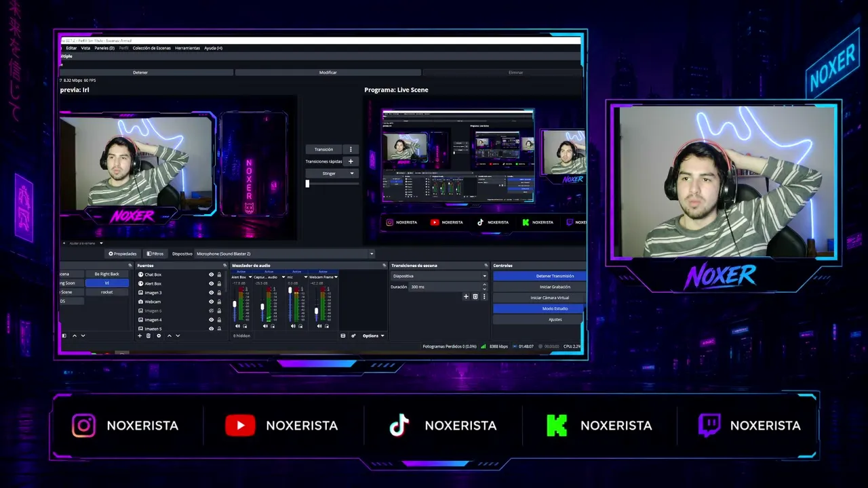Move selected source down with Fuentes down arrow
Image resolution: width=868 pixels, height=488 pixels.
178,335
